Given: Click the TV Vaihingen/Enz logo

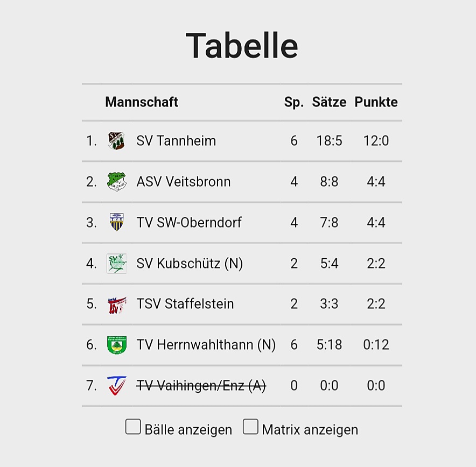Looking at the screenshot, I should coord(116,385).
